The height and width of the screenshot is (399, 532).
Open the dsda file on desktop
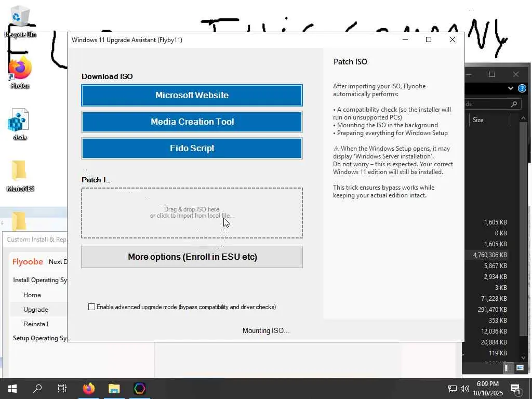pyautogui.click(x=19, y=124)
